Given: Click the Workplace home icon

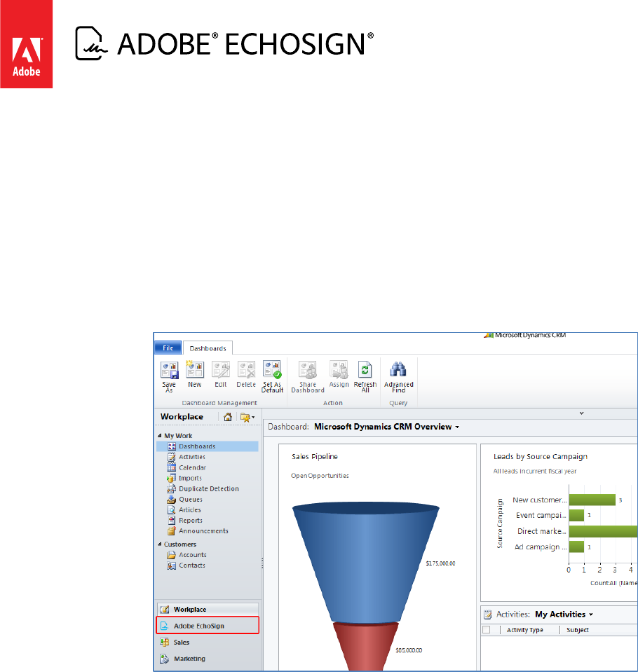Looking at the screenshot, I should (x=228, y=416).
